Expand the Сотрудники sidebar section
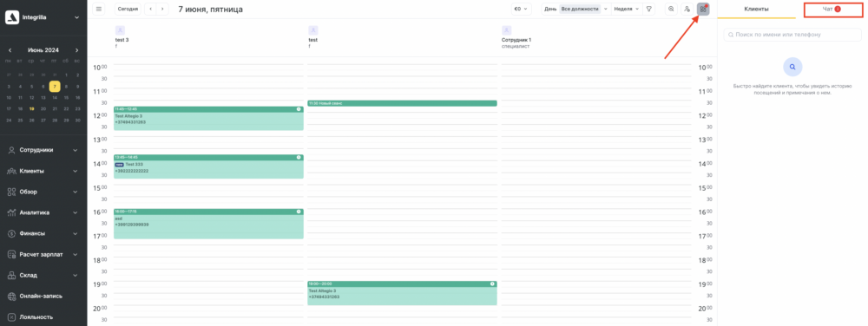Image resolution: width=868 pixels, height=326 pixels. click(x=43, y=150)
